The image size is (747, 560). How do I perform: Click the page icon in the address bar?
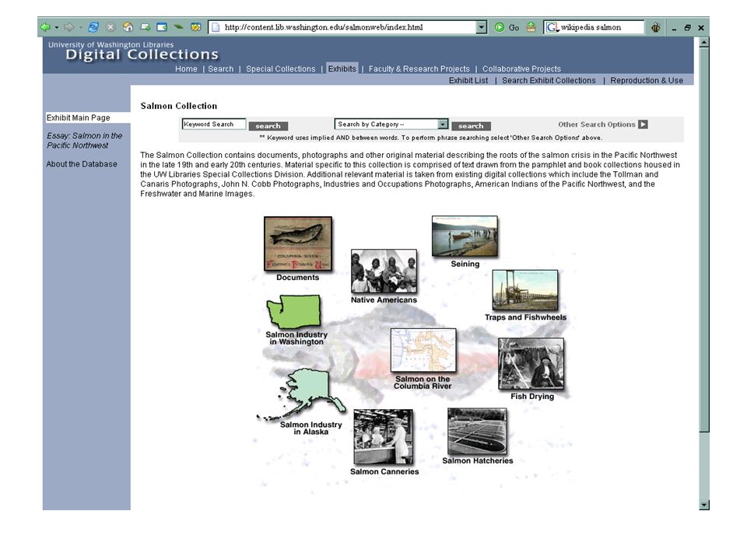click(216, 27)
